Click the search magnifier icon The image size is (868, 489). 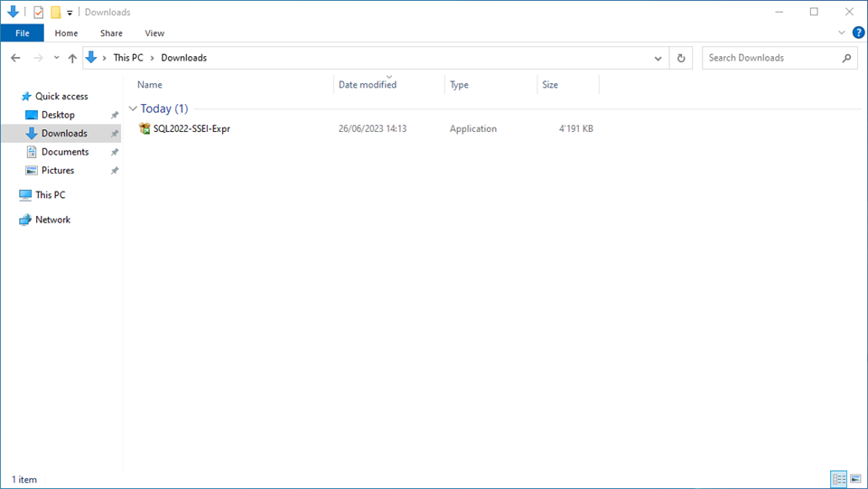pyautogui.click(x=846, y=58)
